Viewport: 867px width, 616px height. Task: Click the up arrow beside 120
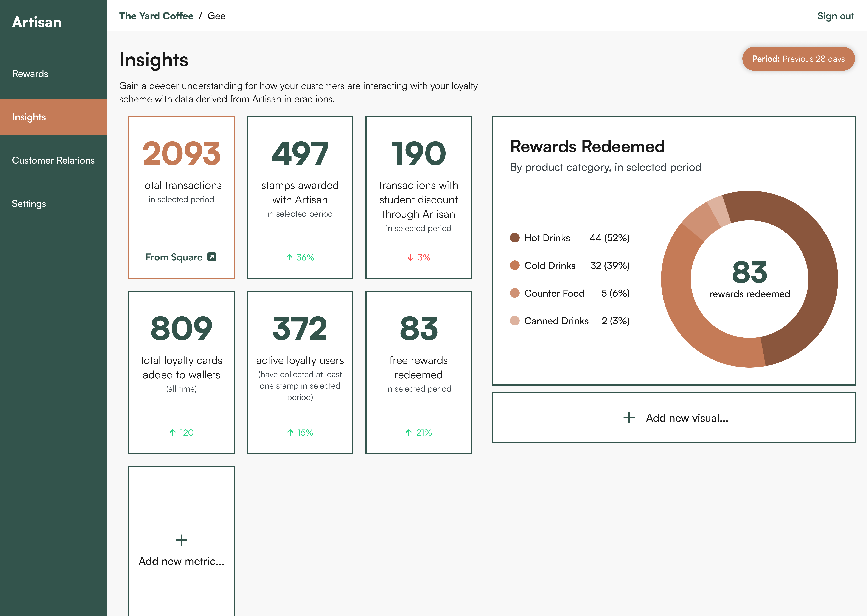[173, 432]
